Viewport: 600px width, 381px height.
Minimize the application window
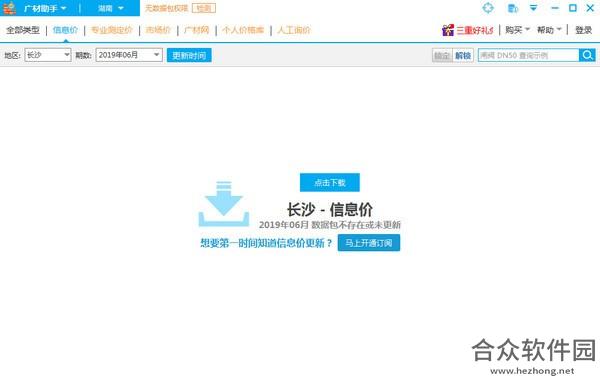pyautogui.click(x=554, y=8)
